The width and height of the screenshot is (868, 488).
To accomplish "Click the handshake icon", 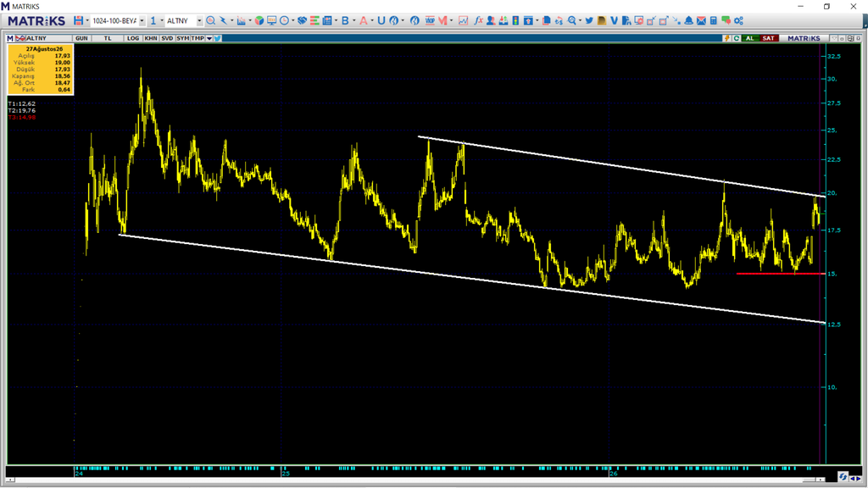I will (x=302, y=20).
